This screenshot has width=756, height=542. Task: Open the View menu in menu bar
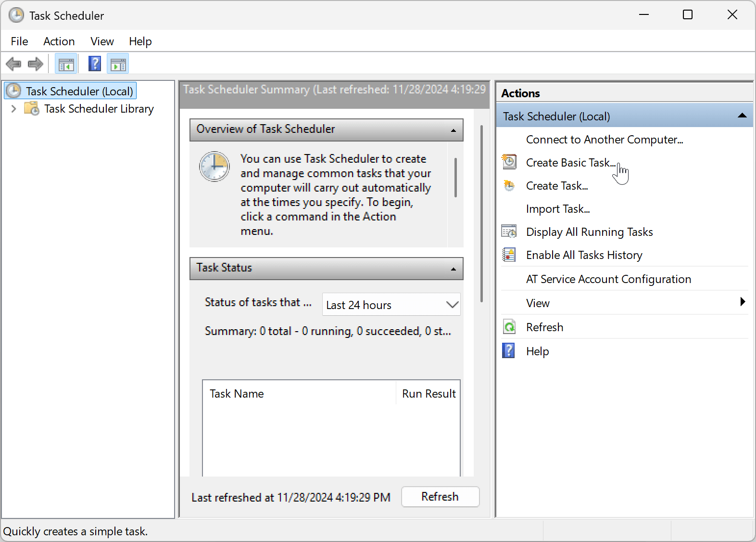click(102, 41)
